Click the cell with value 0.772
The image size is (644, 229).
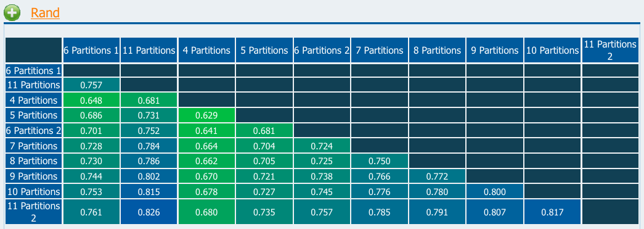click(x=437, y=176)
